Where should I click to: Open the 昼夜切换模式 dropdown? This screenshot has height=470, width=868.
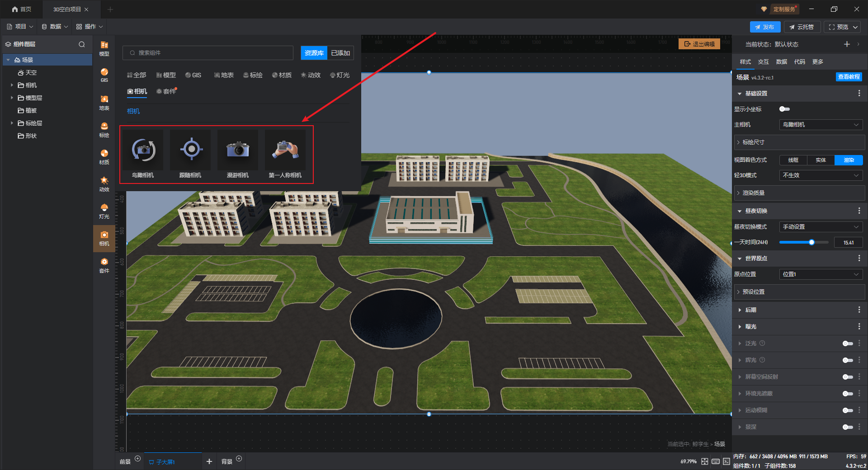click(821, 227)
